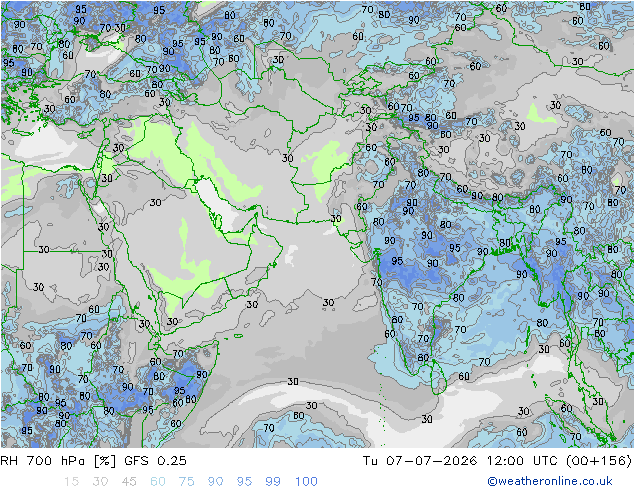This screenshot has height=490, width=634.
Task: Click the legend value 95 in the bottom scale
Action: click(244, 482)
